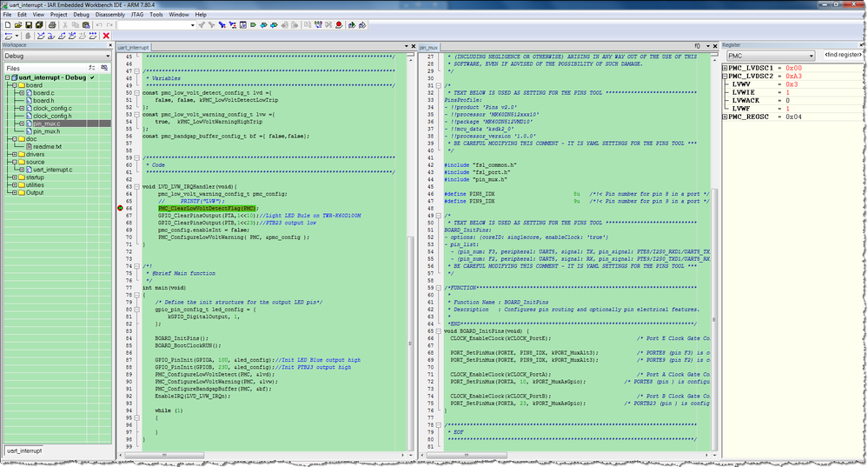
Task: Create a new document via toolbar
Action: [8, 25]
